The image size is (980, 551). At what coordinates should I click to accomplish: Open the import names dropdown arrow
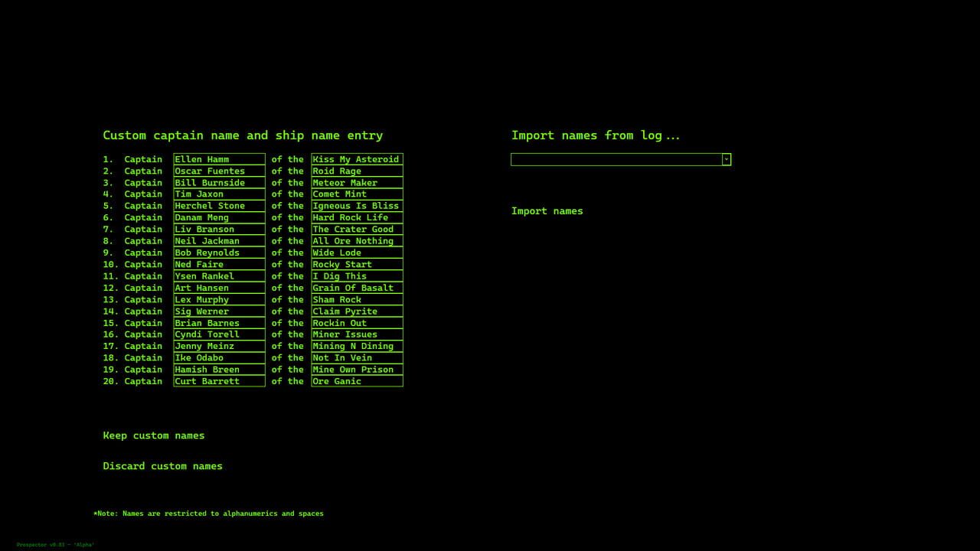click(725, 159)
